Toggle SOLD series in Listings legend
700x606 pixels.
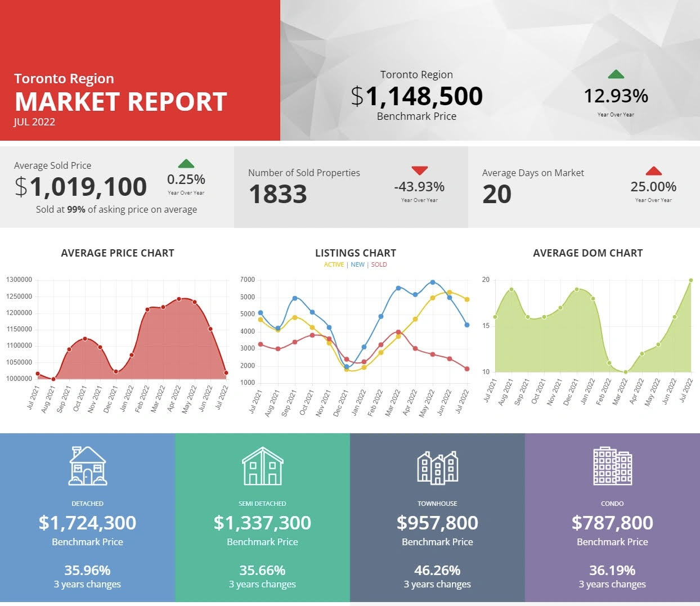379,264
